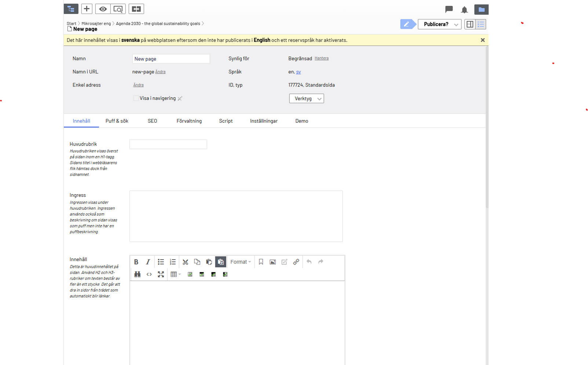Open the Publicera? dropdown

pos(439,24)
